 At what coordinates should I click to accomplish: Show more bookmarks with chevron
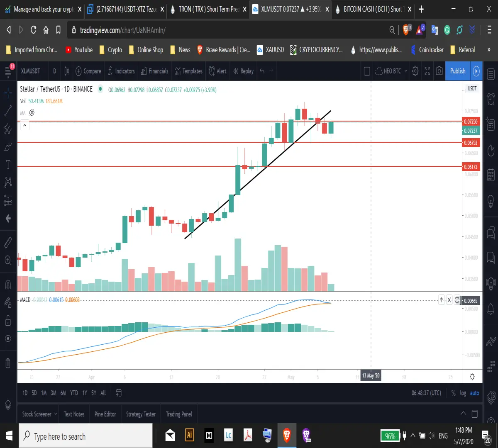pos(489,50)
